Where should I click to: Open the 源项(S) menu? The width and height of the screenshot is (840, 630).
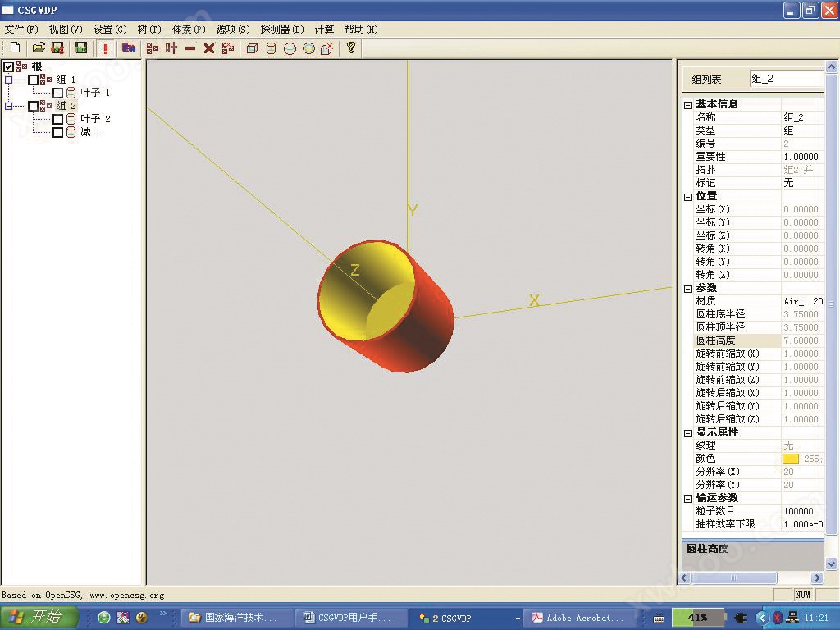click(x=232, y=30)
